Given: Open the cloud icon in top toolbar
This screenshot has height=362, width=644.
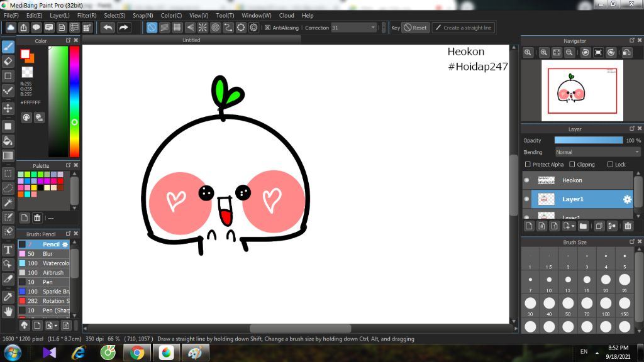Looking at the screenshot, I should [11, 28].
